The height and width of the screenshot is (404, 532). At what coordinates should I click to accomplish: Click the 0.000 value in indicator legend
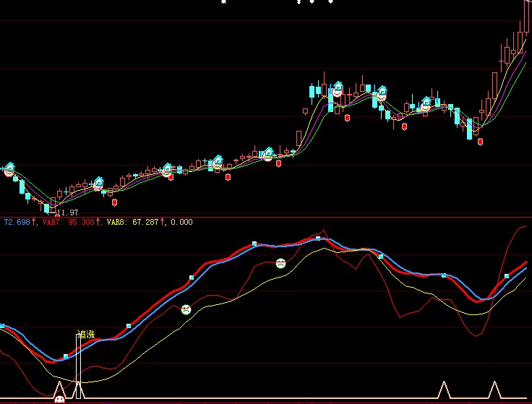[181, 222]
